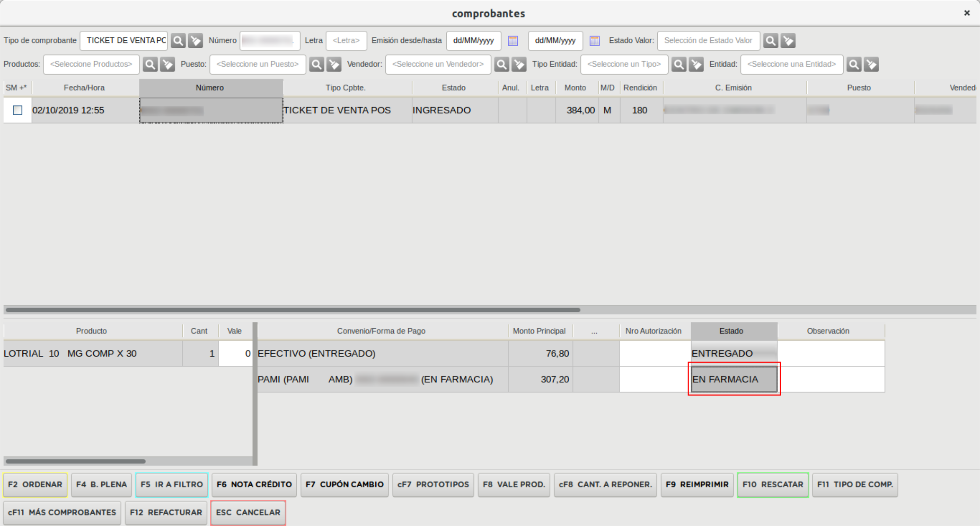Select the EN FARMACIA estado cell
Screen dimensions: 980x526
pos(734,379)
